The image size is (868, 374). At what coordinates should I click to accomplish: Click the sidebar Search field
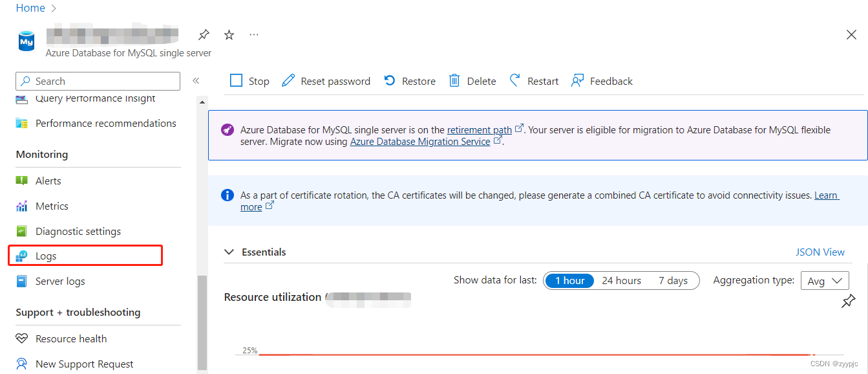click(x=97, y=81)
